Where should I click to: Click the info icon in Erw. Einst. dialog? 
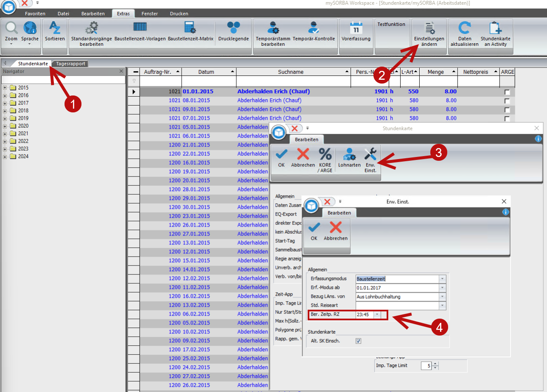pos(505,212)
